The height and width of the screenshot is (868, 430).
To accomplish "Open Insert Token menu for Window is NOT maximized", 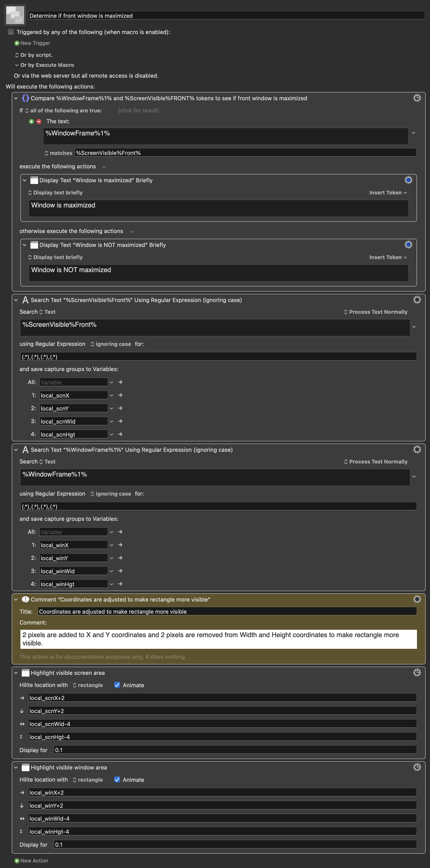I will tap(388, 257).
